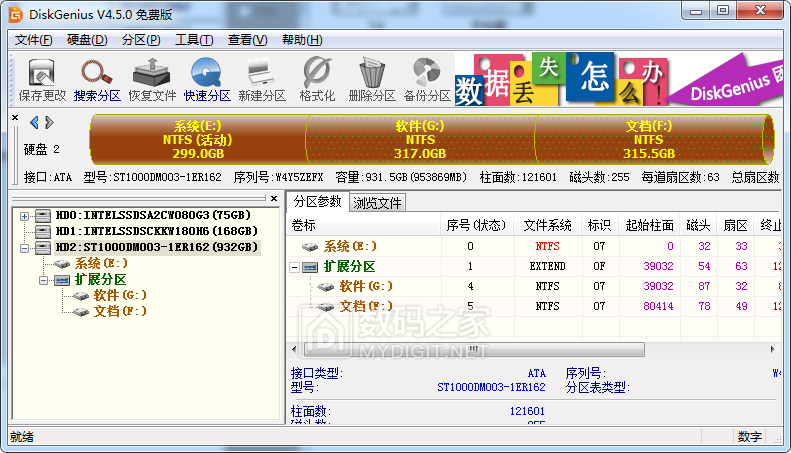Screen dimensions: 791x453
Task: Launch the 快速分区 quick partition tool
Action: point(207,80)
